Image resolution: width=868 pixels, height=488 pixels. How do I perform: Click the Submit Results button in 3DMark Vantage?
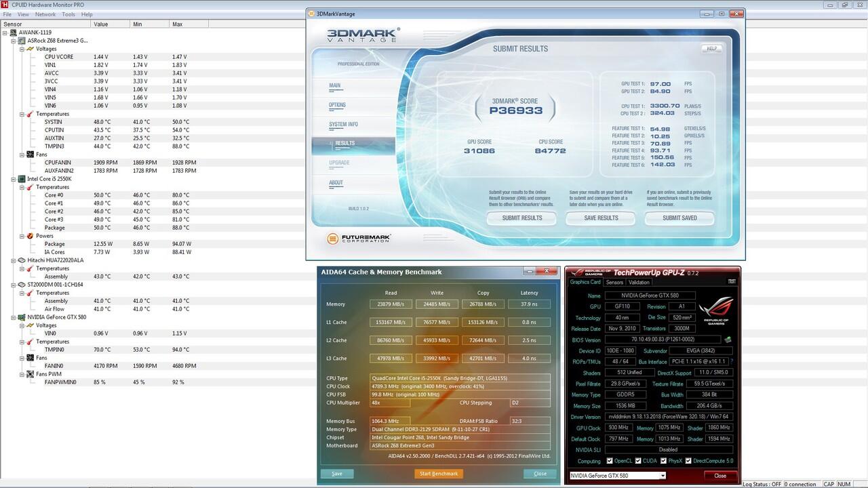[x=521, y=218]
